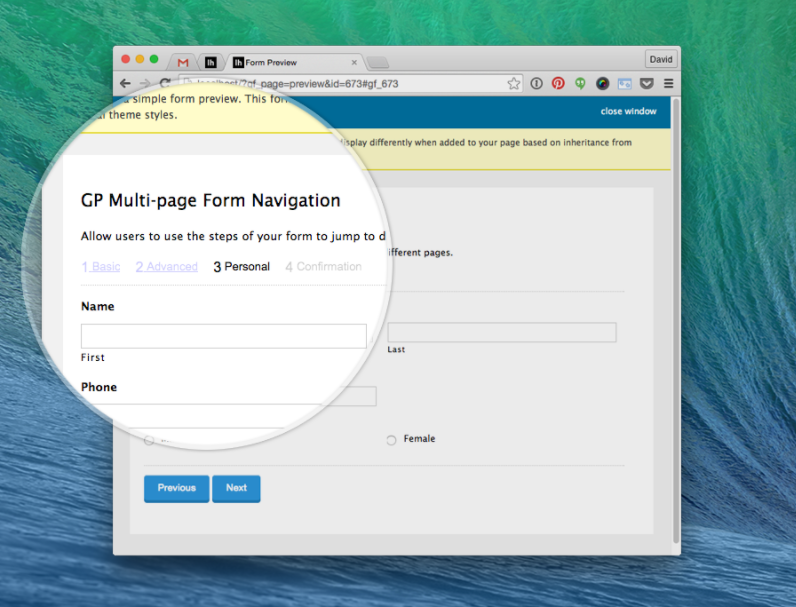Close the Form Preview tab
Image resolution: width=796 pixels, height=607 pixels.
pos(354,62)
